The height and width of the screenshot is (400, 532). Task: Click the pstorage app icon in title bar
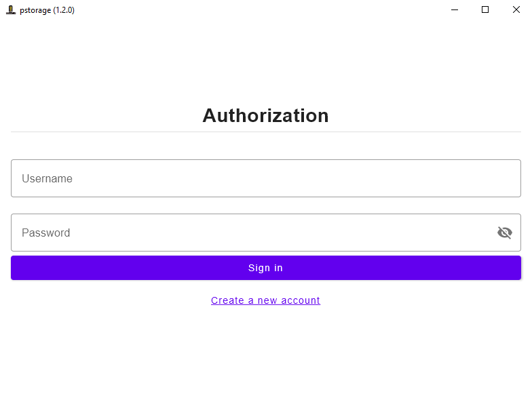[x=11, y=10]
